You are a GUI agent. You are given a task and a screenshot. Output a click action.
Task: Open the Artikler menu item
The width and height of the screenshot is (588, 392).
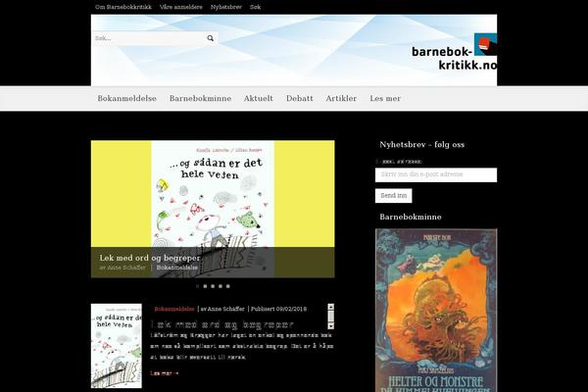[x=341, y=98]
